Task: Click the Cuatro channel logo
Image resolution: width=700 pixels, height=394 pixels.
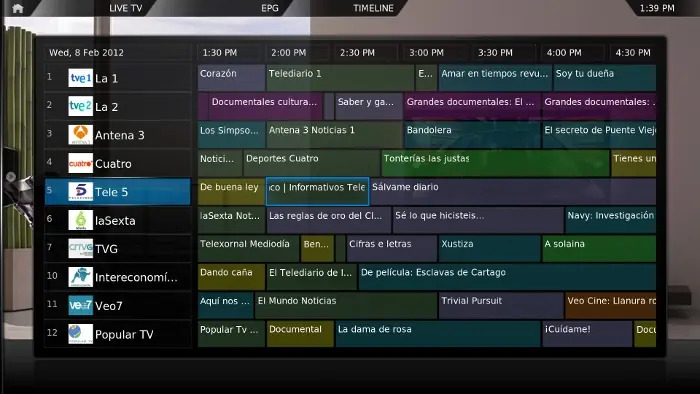Action: [x=80, y=163]
